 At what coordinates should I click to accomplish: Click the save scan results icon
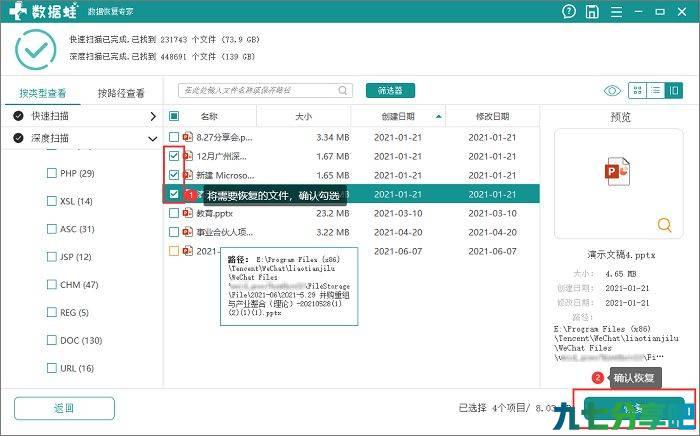(592, 11)
